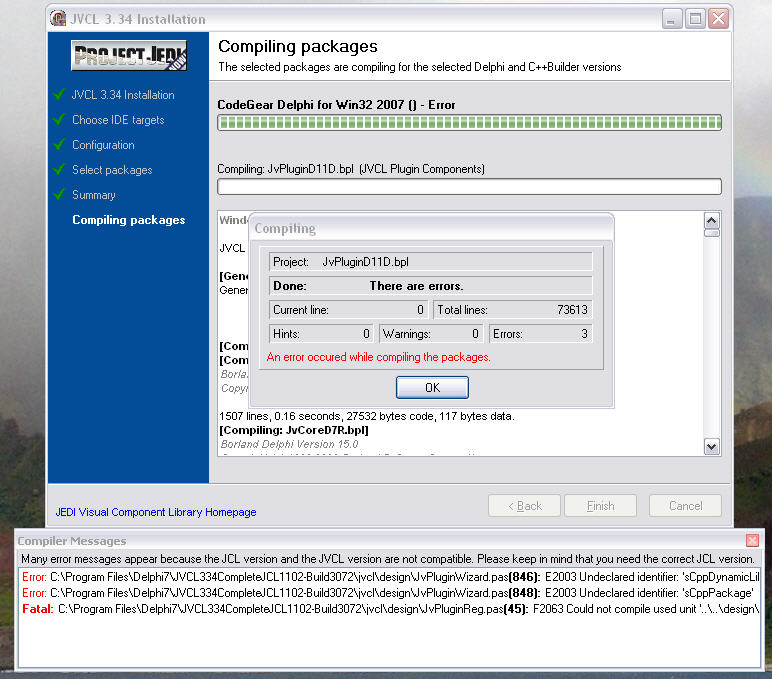Select the Compiling packages step label
Image resolution: width=772 pixels, height=679 pixels.
click(x=128, y=220)
